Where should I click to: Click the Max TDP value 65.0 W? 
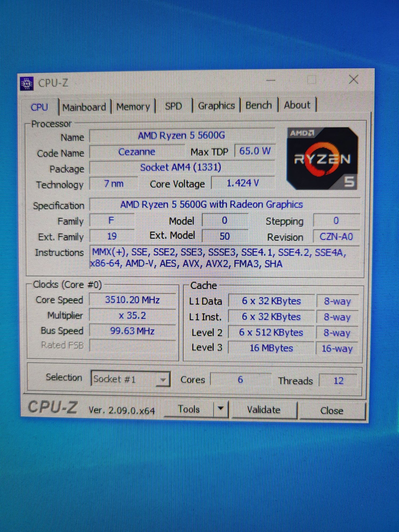[x=255, y=151]
